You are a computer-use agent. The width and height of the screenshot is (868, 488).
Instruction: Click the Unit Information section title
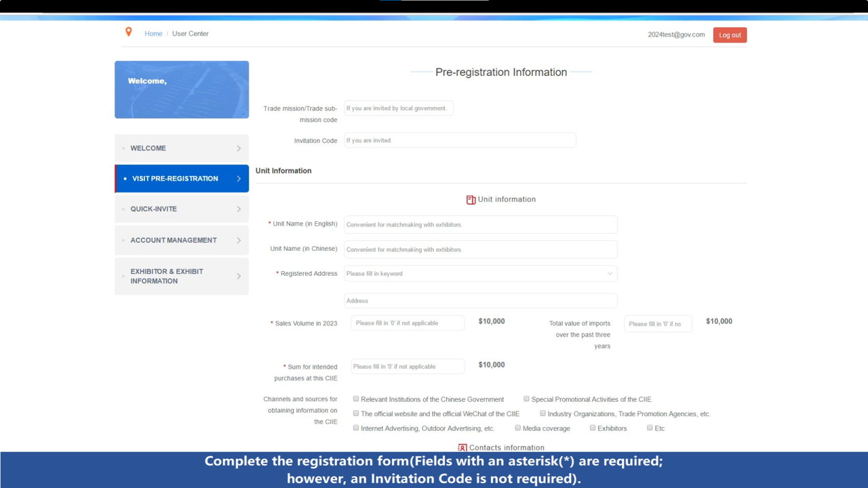(283, 171)
